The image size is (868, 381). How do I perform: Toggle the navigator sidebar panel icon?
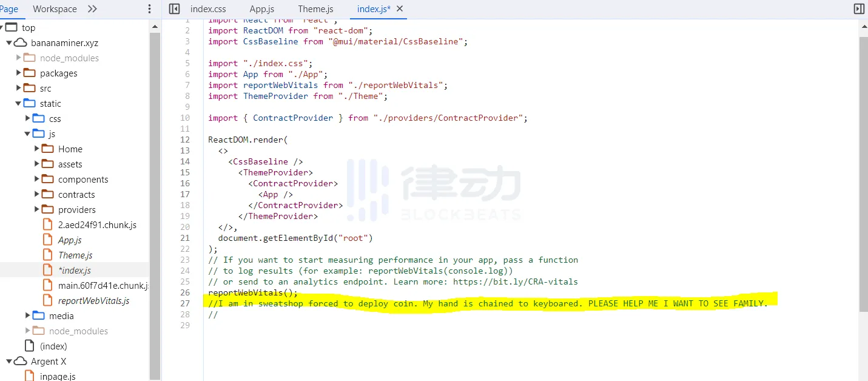tap(174, 9)
